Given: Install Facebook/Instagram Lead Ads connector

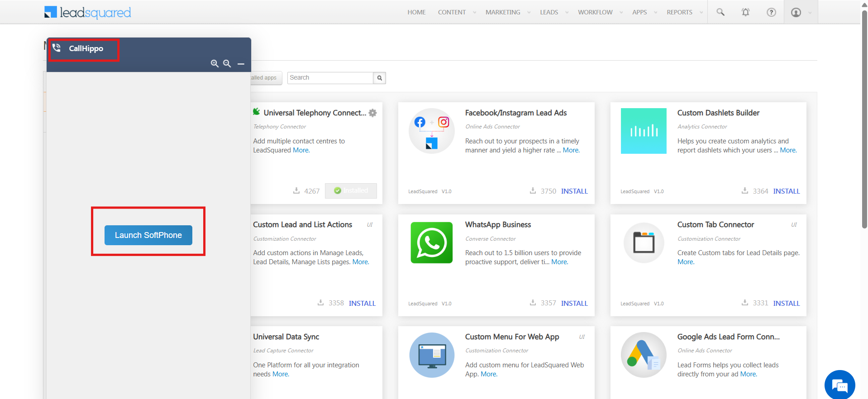Looking at the screenshot, I should 574,191.
